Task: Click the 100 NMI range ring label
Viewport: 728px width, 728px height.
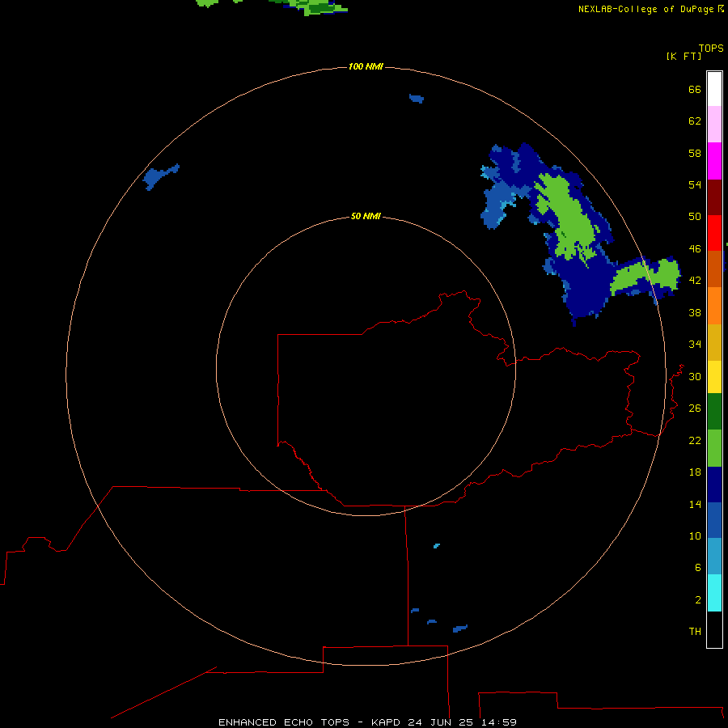Action: [366, 66]
